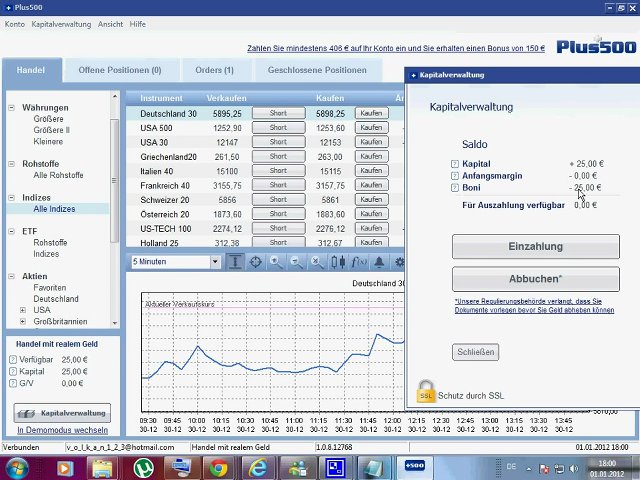This screenshot has width=640, height=480.
Task: Select Alle Rohstoffe in the category tree
Action: [58, 175]
